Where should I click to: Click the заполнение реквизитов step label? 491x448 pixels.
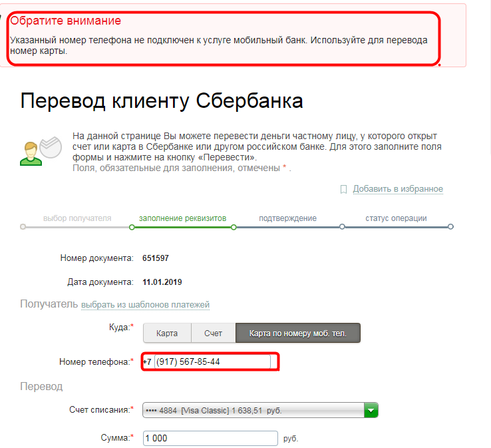[182, 218]
